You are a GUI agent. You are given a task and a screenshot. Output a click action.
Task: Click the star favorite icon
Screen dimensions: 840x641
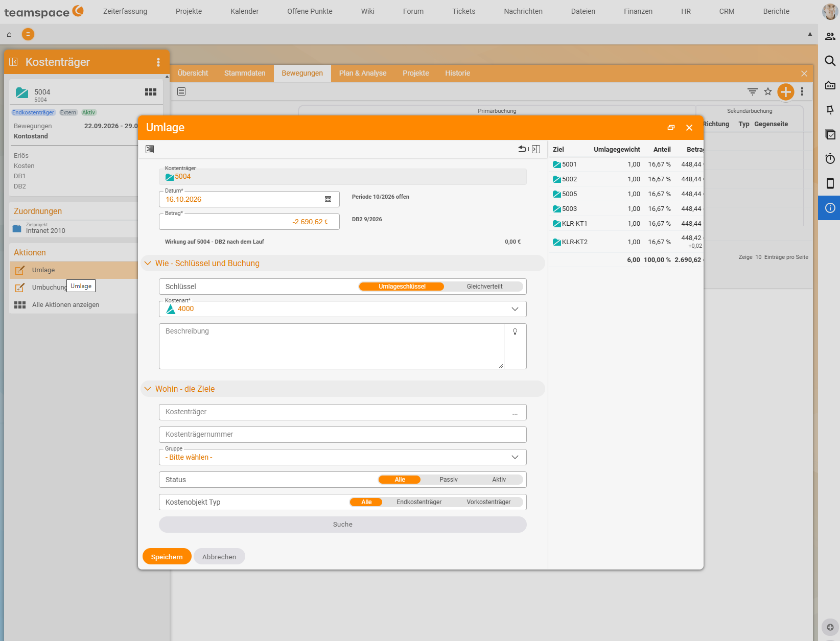768,91
